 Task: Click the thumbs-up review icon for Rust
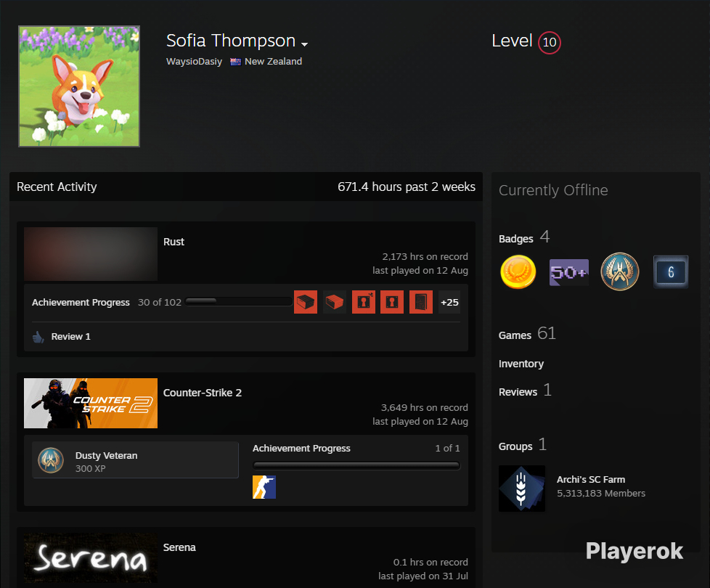click(38, 337)
